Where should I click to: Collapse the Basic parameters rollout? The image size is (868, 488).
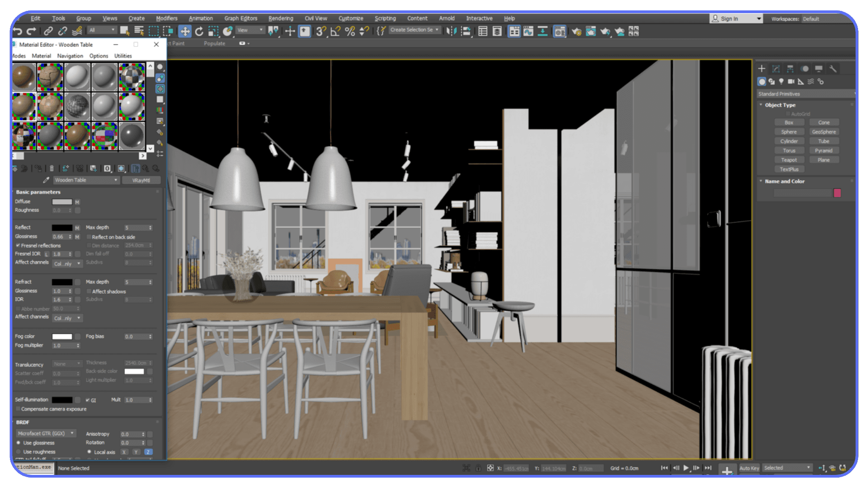pos(38,192)
